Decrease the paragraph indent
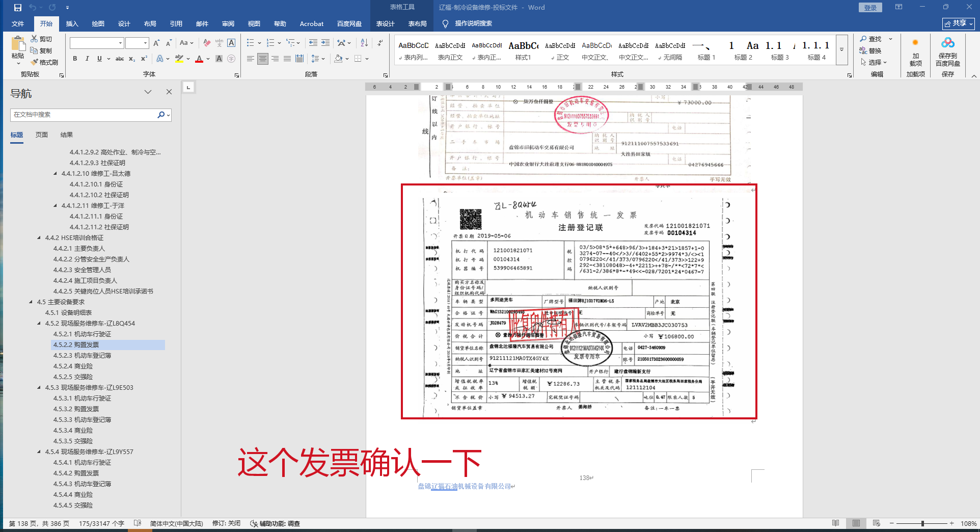The image size is (980, 532). point(313,43)
